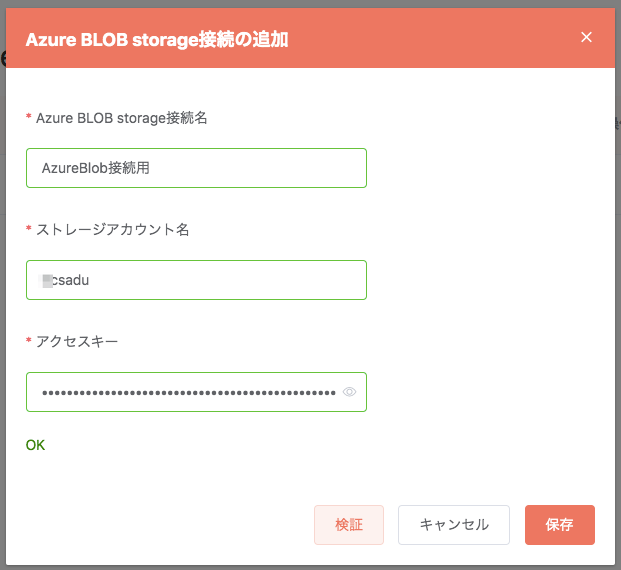Click the green OK validation message

pos(36,445)
